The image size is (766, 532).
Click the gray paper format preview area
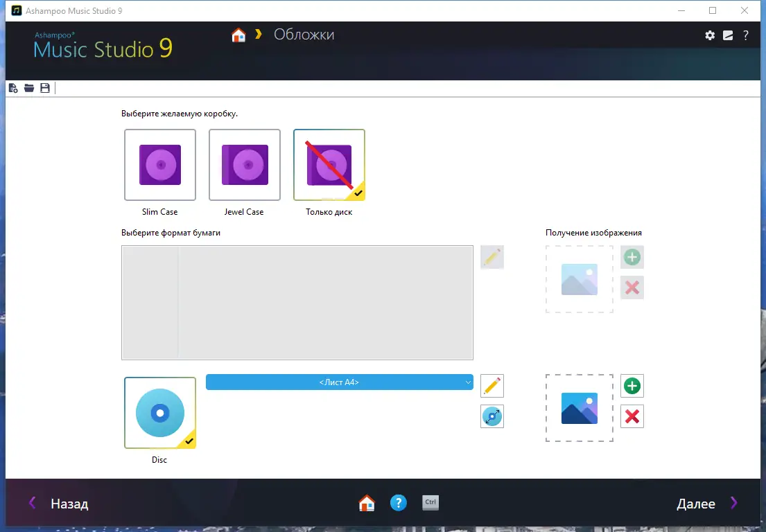pyautogui.click(x=297, y=303)
